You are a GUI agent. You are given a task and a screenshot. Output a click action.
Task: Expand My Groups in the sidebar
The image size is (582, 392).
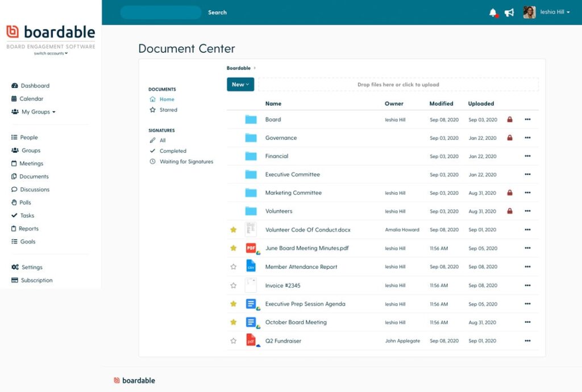39,112
